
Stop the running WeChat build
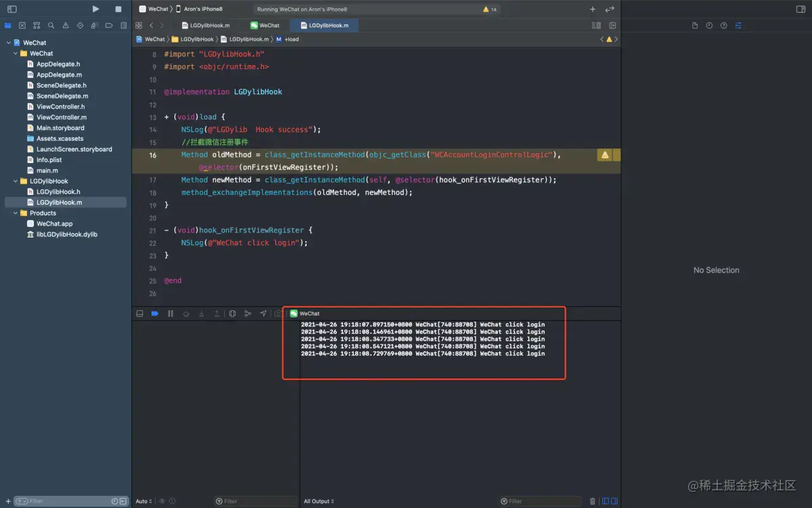point(118,9)
